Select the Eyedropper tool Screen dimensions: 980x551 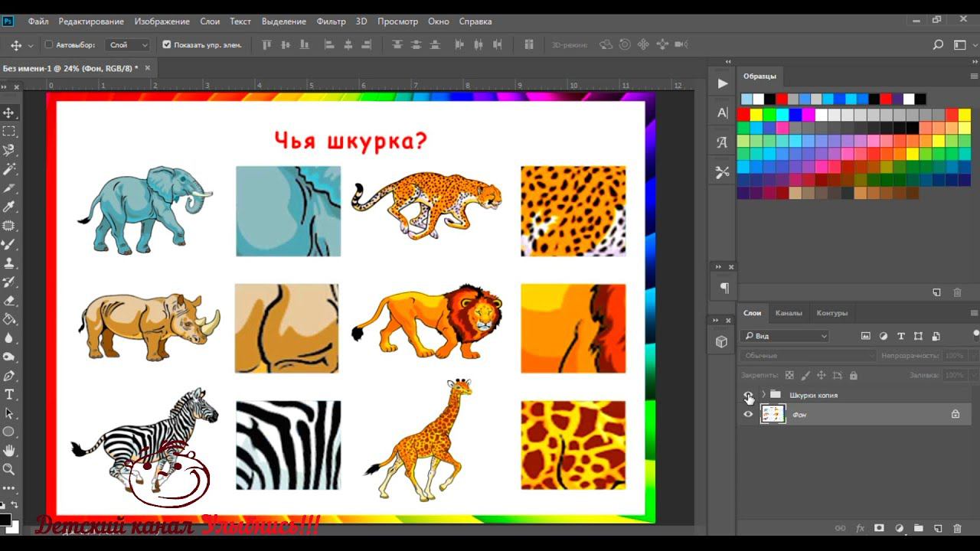pos(9,207)
